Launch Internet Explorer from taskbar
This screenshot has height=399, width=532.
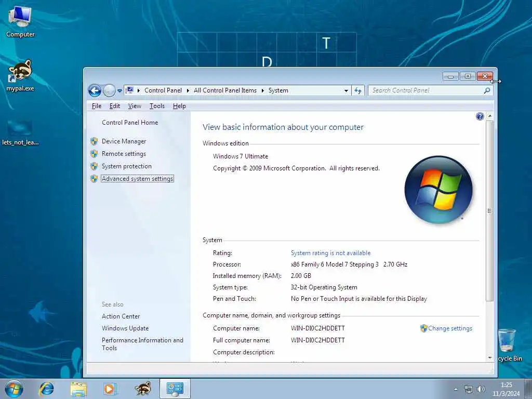(x=46, y=389)
